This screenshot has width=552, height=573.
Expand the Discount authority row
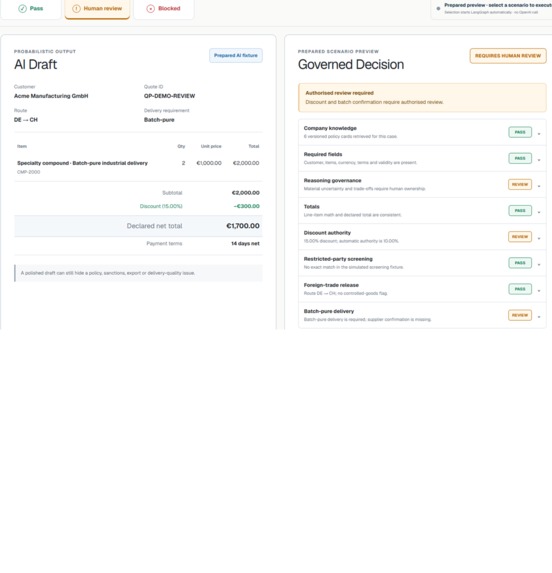click(422, 237)
